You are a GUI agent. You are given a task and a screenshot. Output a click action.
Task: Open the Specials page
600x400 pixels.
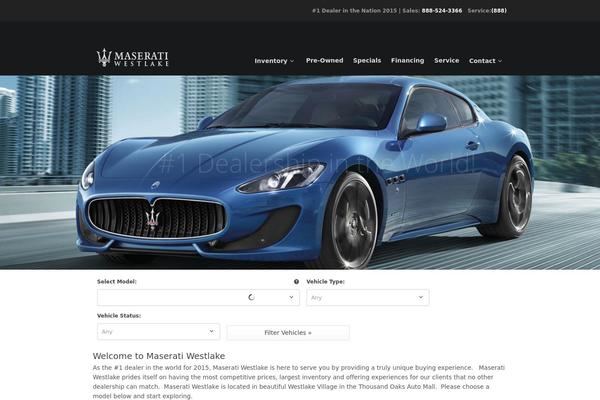pyautogui.click(x=367, y=60)
